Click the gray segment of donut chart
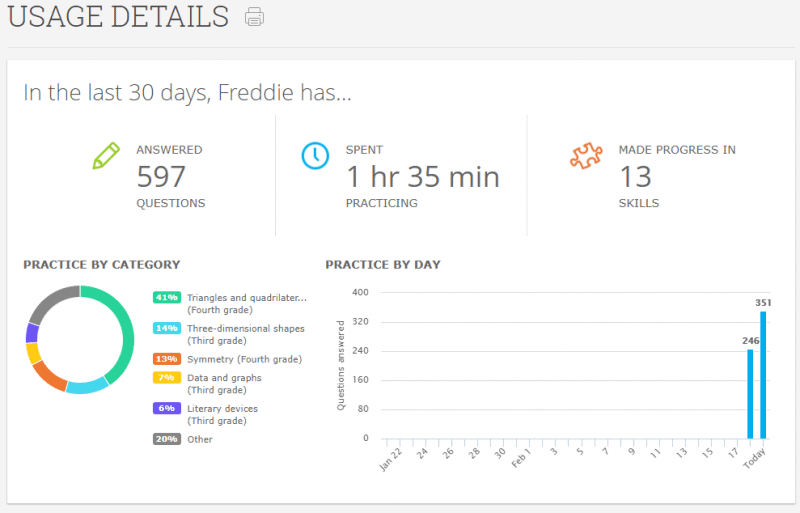The height and width of the screenshot is (513, 800). click(50, 301)
